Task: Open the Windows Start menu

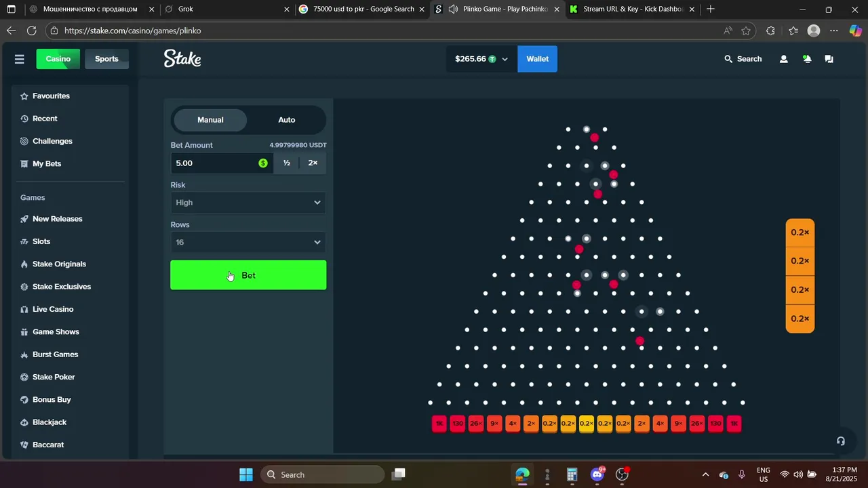Action: [x=245, y=474]
